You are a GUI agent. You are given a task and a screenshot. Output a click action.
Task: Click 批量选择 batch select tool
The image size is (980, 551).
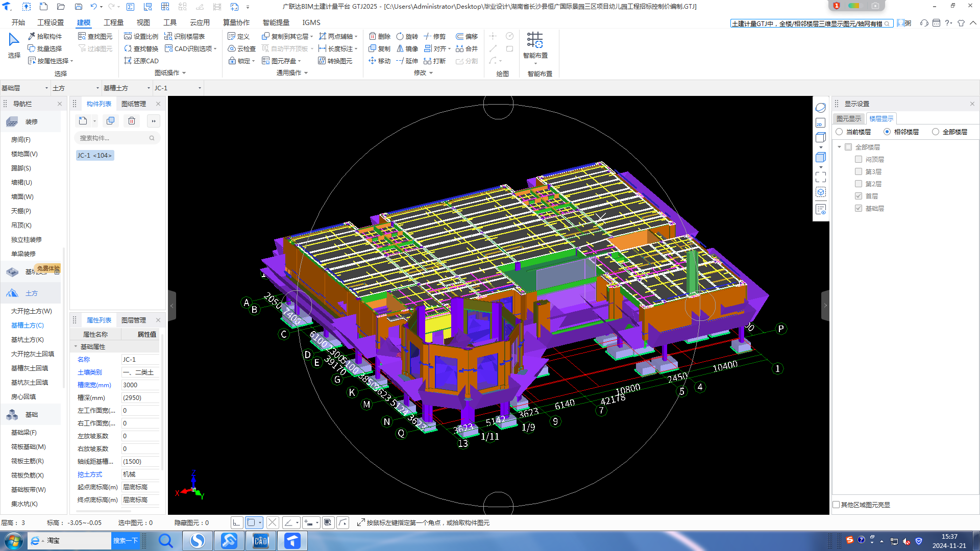pyautogui.click(x=45, y=48)
